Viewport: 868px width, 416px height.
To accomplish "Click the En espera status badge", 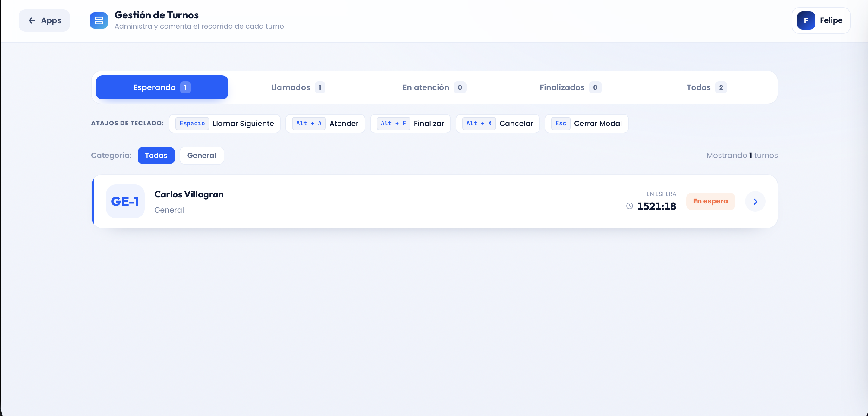I will click(x=711, y=201).
